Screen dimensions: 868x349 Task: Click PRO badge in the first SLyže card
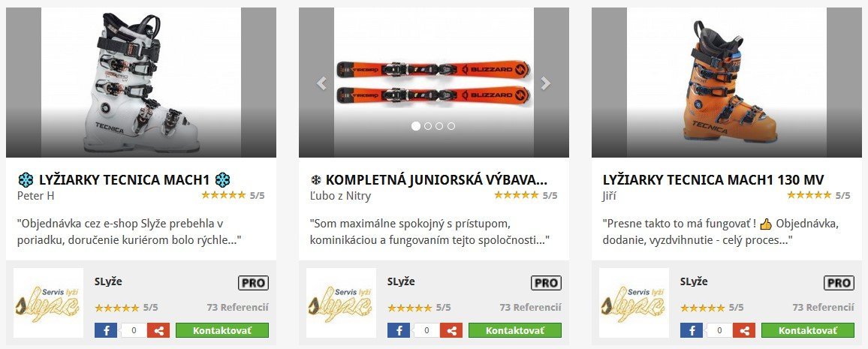click(254, 283)
